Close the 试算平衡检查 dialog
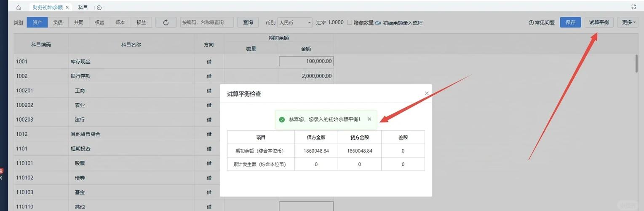 (x=427, y=93)
